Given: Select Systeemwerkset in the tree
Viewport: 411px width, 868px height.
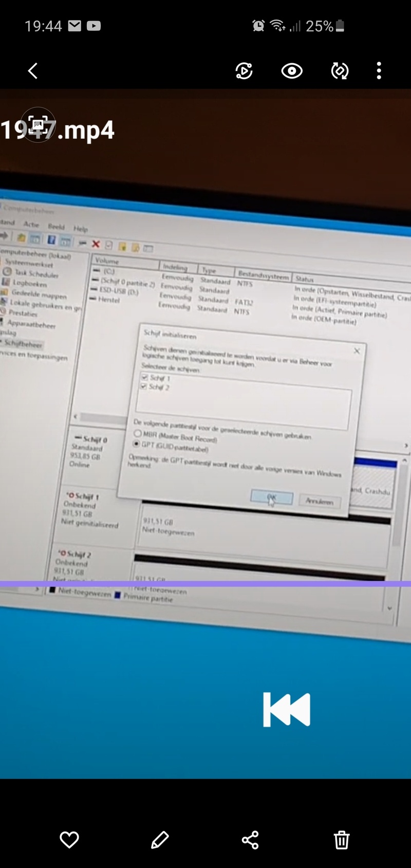Looking at the screenshot, I should point(29,264).
